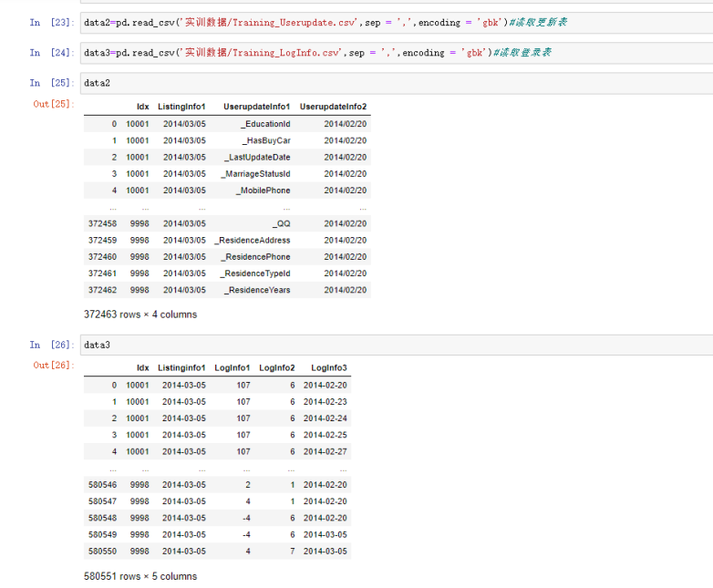Select the data3 code cell
The height and width of the screenshot is (588, 713).
click(x=397, y=346)
